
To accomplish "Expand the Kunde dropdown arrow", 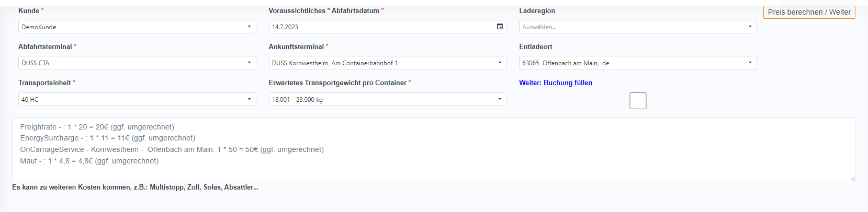I will (x=249, y=27).
